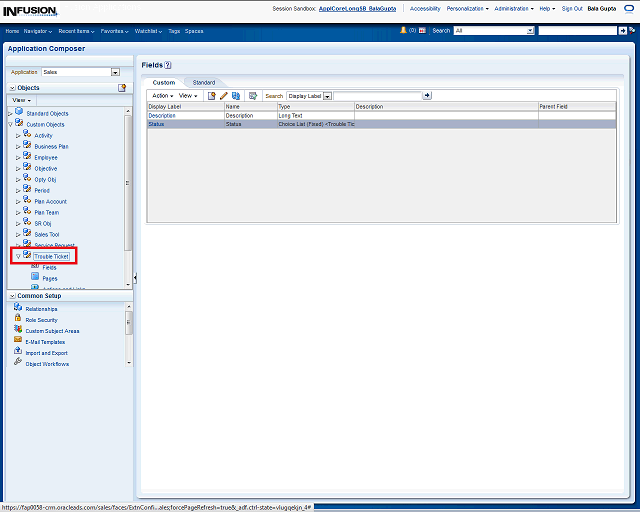Viewport: 640px width, 512px height.
Task: Click the Tags link
Action: coord(174,31)
